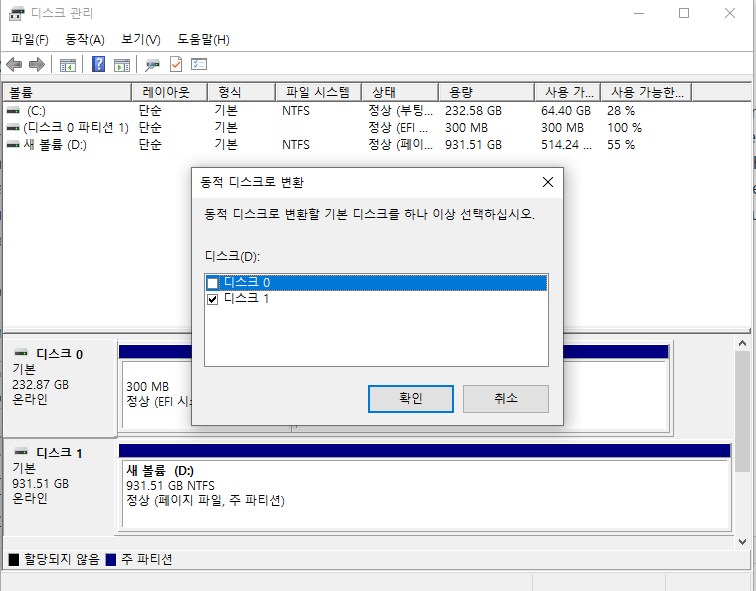Open the 파일(F) menu
756x591 pixels.
30,40
